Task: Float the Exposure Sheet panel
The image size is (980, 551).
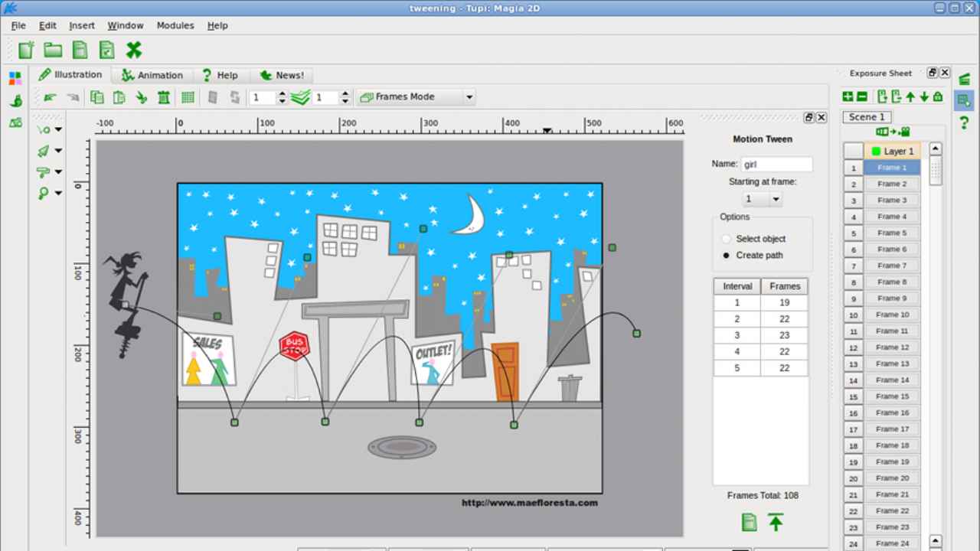Action: (932, 73)
